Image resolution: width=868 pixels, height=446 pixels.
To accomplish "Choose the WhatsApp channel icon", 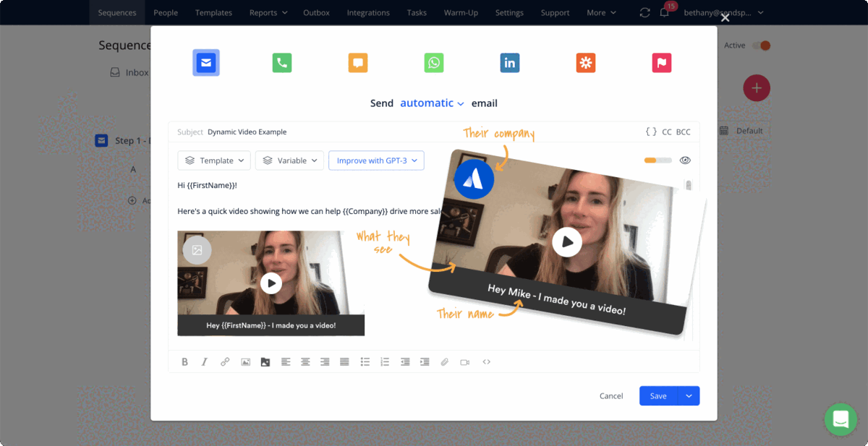I will coord(433,63).
